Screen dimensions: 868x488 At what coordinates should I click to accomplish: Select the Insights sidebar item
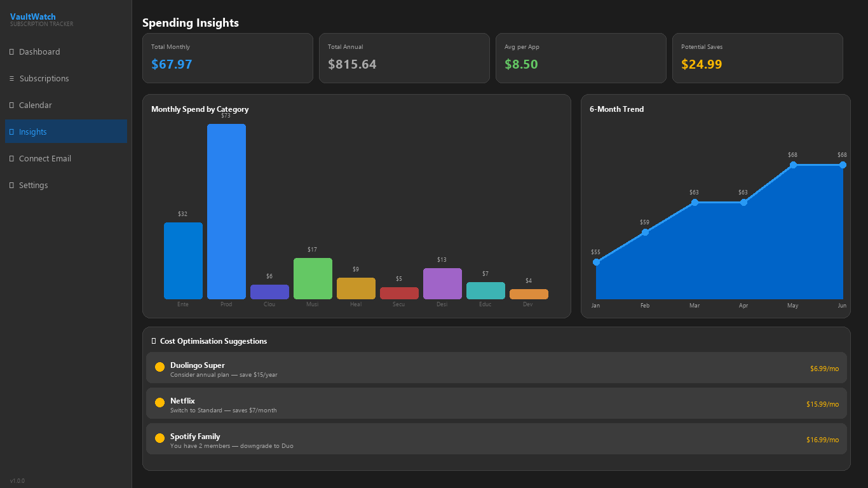[66, 132]
